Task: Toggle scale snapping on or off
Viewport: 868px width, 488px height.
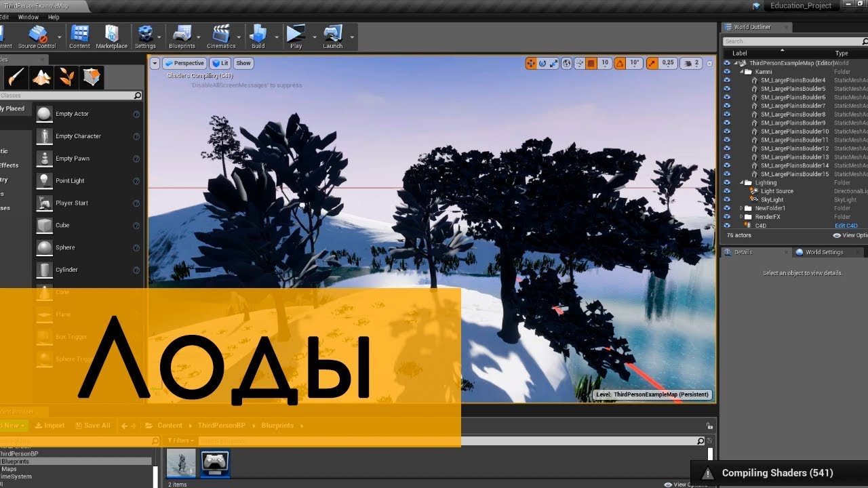Action: tap(652, 63)
